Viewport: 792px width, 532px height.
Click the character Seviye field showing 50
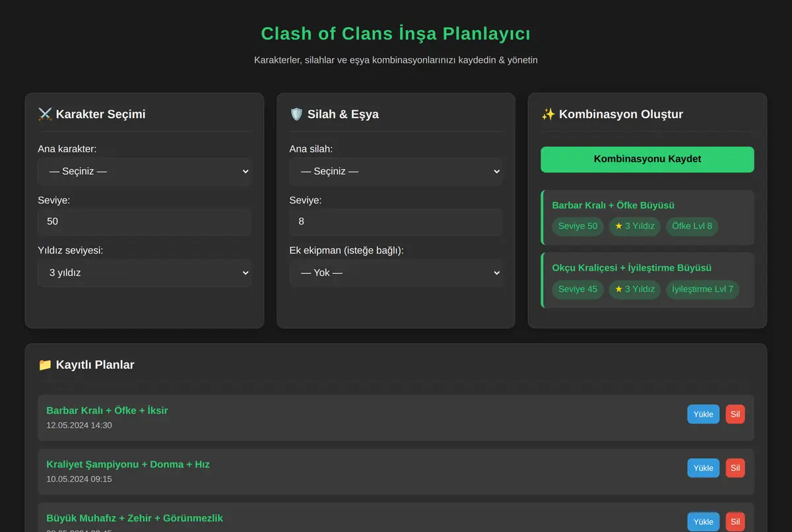[x=145, y=222]
